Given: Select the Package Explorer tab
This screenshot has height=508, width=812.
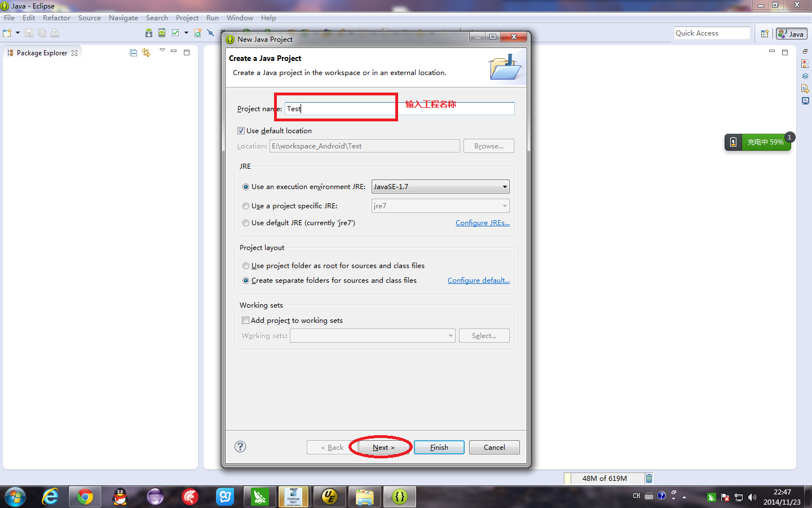Looking at the screenshot, I should [x=42, y=53].
